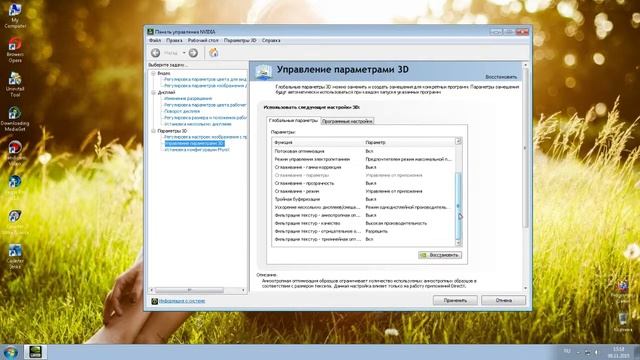Viewport: 640px width, 360px height.
Task: Open the Справка menu
Action: (271, 40)
